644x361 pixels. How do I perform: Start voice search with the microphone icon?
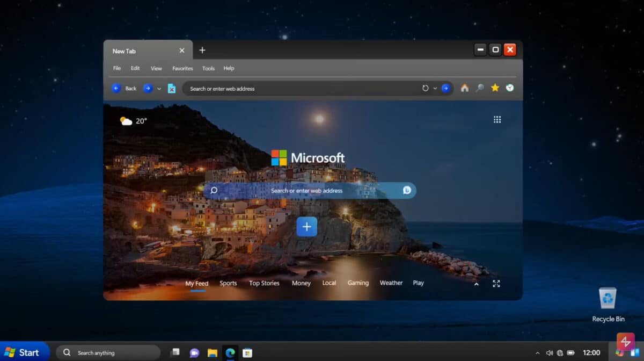pyautogui.click(x=406, y=190)
